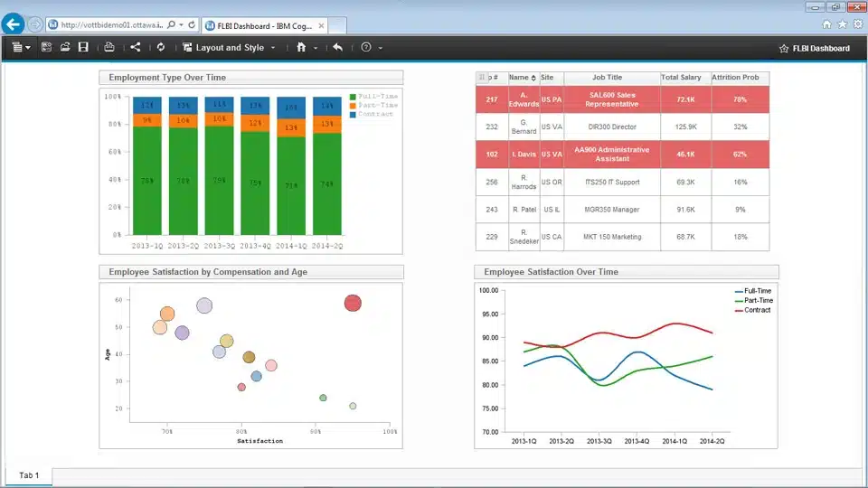
Task: Click the New workspace icon
Action: [x=46, y=47]
